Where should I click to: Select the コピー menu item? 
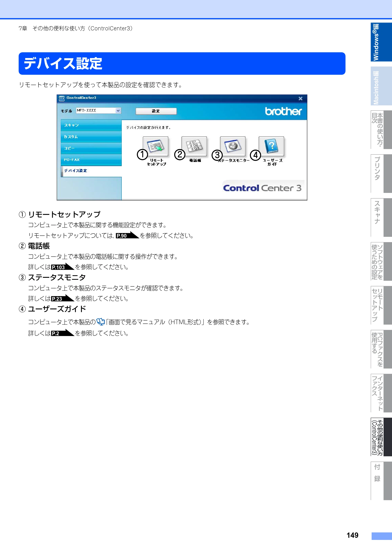tap(91, 148)
